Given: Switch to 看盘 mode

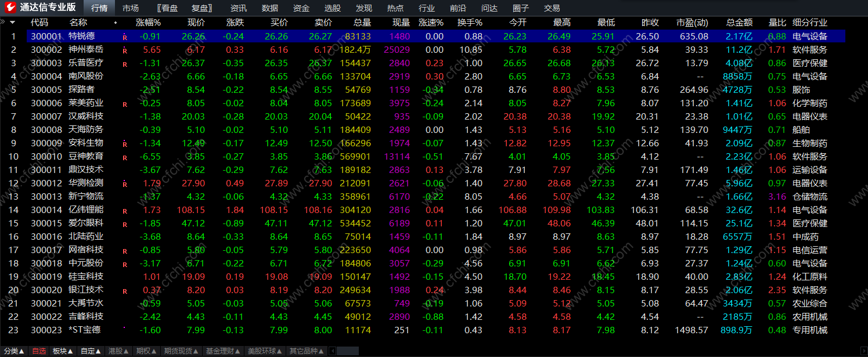Looking at the screenshot, I should pos(168,8).
